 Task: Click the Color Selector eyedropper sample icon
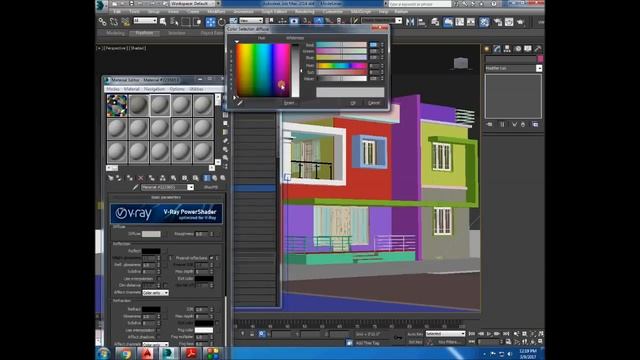click(240, 103)
